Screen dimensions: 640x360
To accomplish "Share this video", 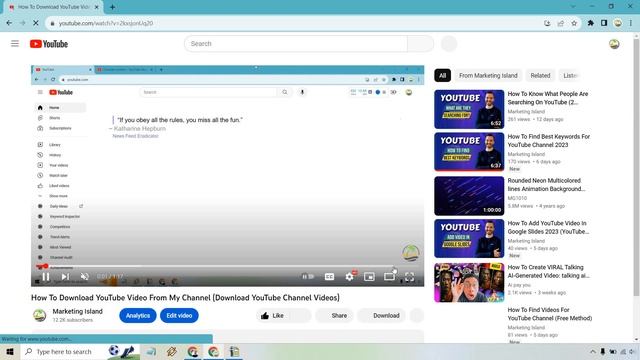I will (335, 316).
